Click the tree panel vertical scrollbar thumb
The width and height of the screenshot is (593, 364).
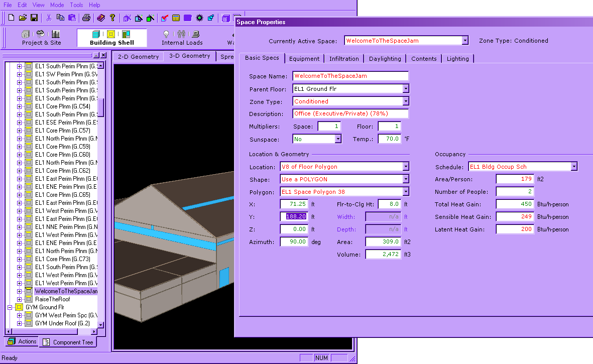tap(100, 107)
